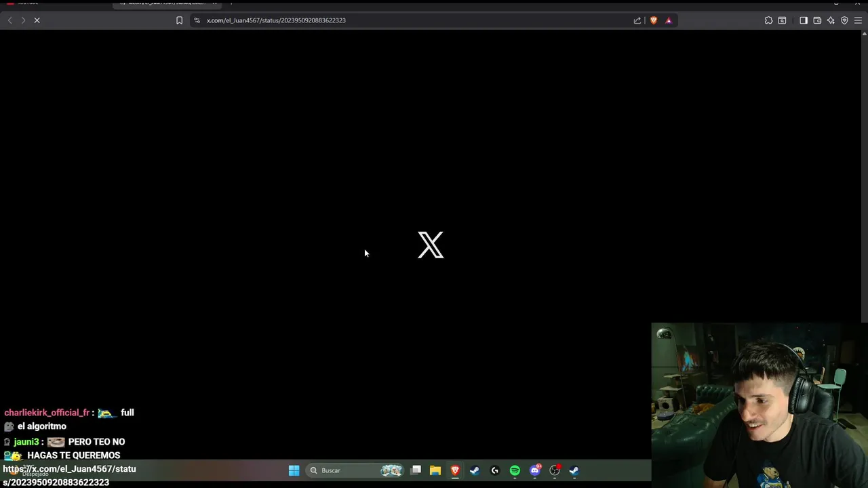Share this page via the share icon

click(x=637, y=20)
